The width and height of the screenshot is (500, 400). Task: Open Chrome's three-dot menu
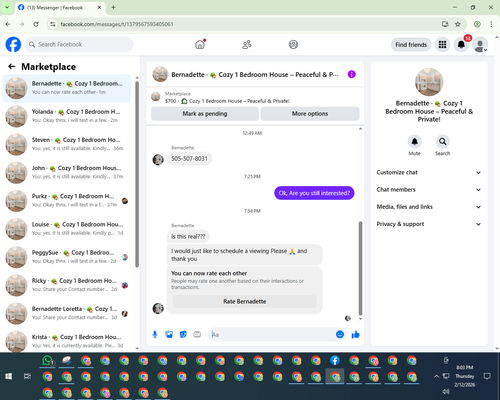tap(491, 24)
